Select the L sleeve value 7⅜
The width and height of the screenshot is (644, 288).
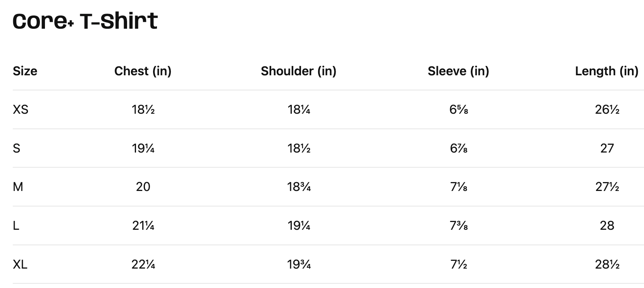coord(458,226)
